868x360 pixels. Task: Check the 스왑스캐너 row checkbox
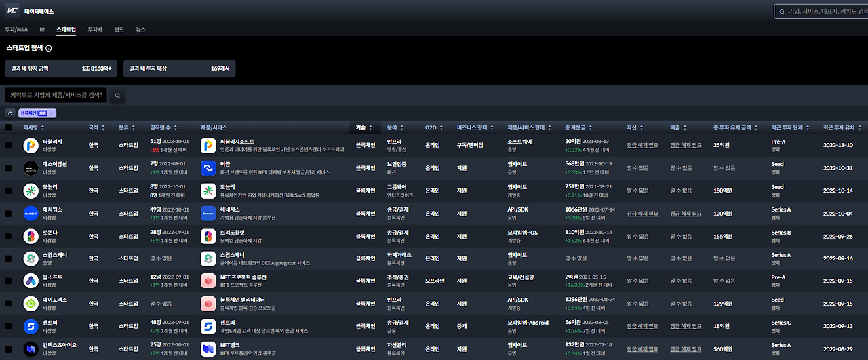point(8,258)
